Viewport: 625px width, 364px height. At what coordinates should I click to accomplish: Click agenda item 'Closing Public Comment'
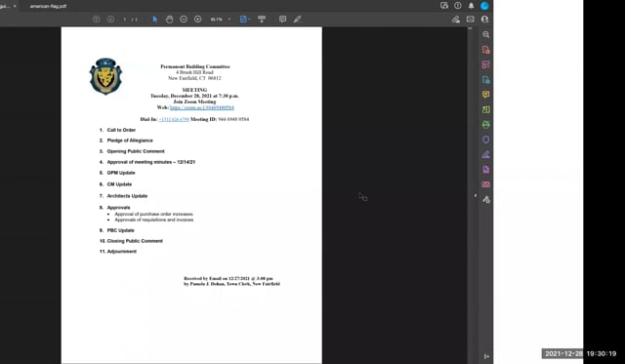pos(135,240)
